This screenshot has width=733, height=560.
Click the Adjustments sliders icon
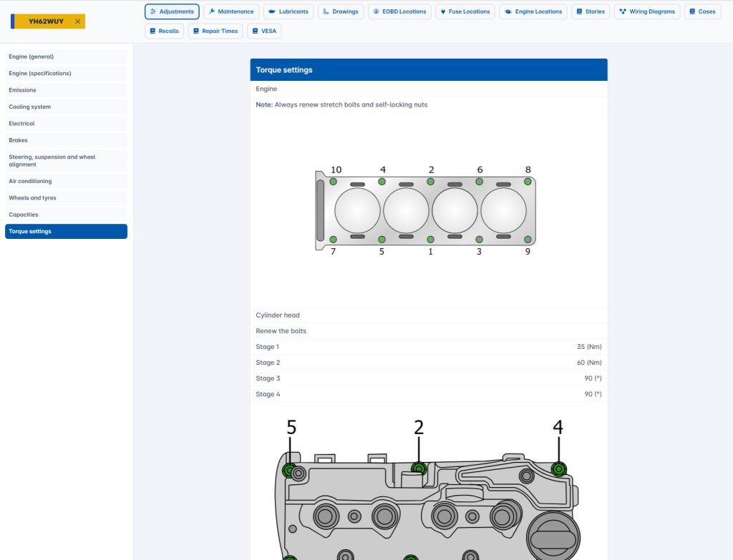click(153, 11)
